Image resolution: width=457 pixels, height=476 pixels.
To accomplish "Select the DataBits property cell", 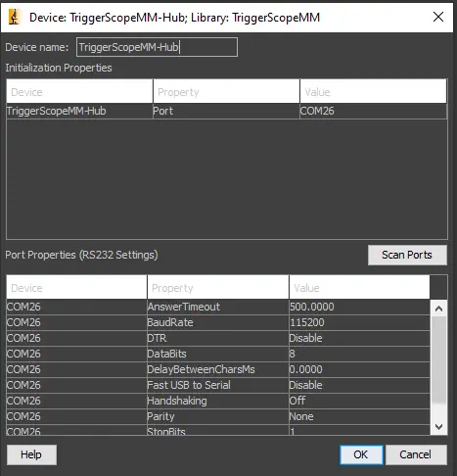I will pyautogui.click(x=218, y=354).
